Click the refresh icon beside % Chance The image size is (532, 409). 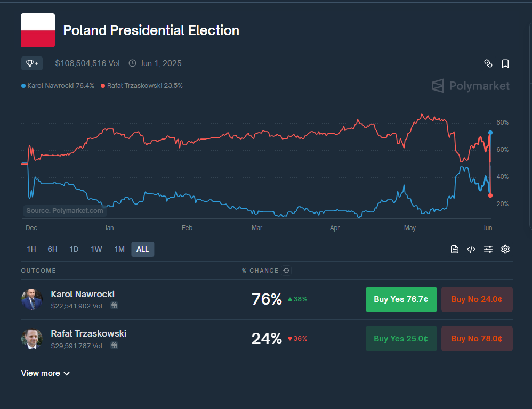click(286, 271)
